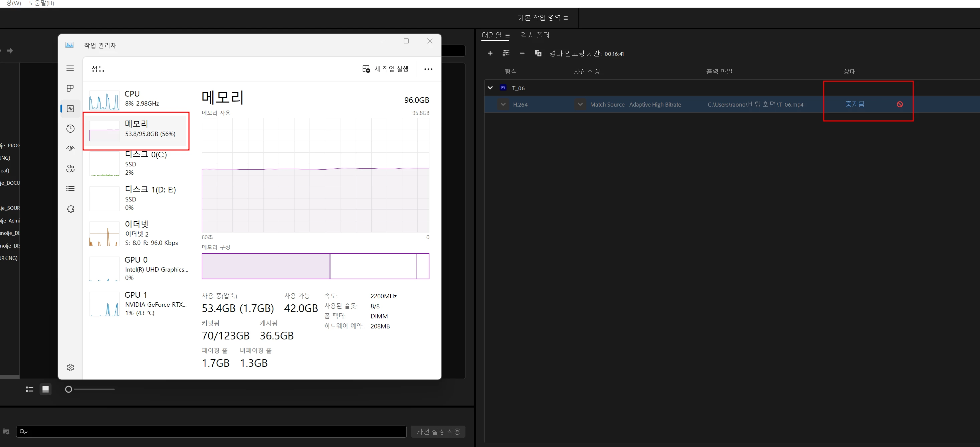Open Task Manager hamburger navigation menu
Image resolution: width=980 pixels, height=447 pixels.
click(70, 68)
